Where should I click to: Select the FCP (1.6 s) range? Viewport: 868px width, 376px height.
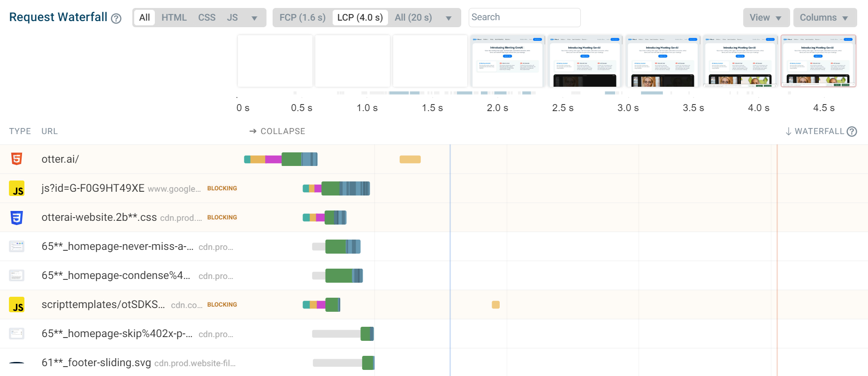click(x=303, y=17)
